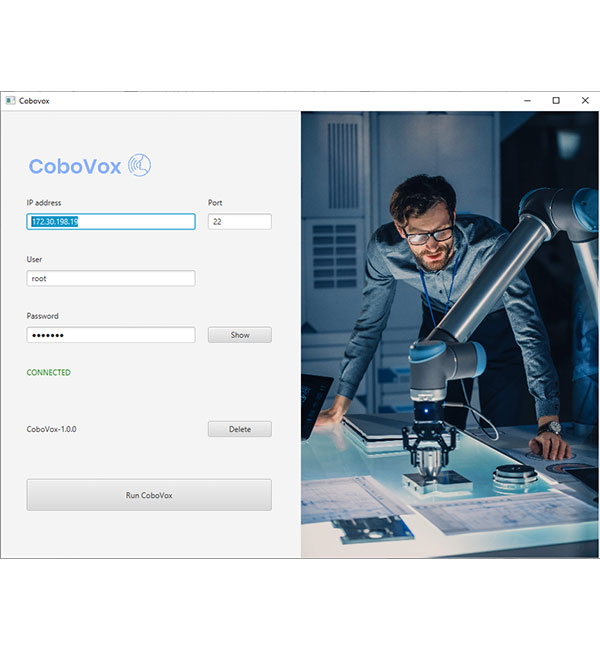Click the IP address input field

111,221
